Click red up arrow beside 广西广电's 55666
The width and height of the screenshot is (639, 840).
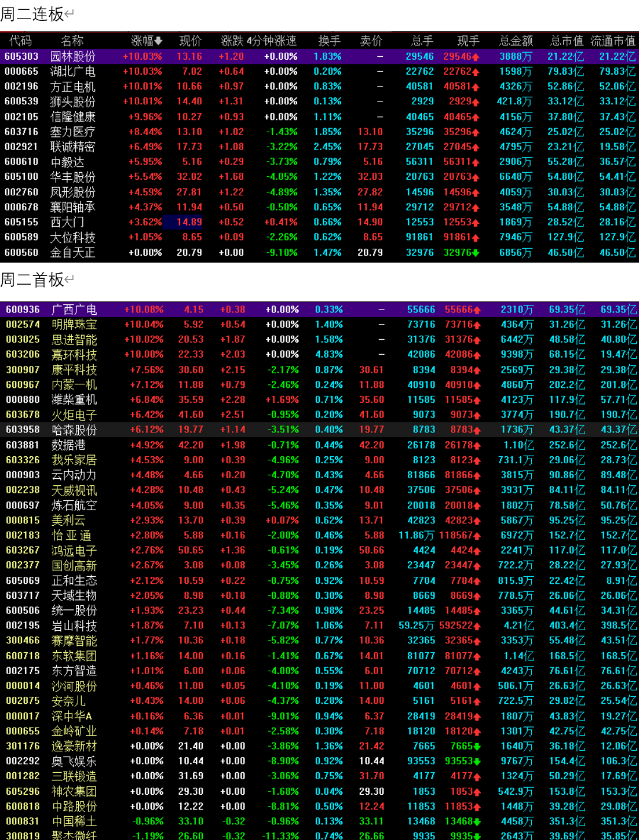[477, 310]
